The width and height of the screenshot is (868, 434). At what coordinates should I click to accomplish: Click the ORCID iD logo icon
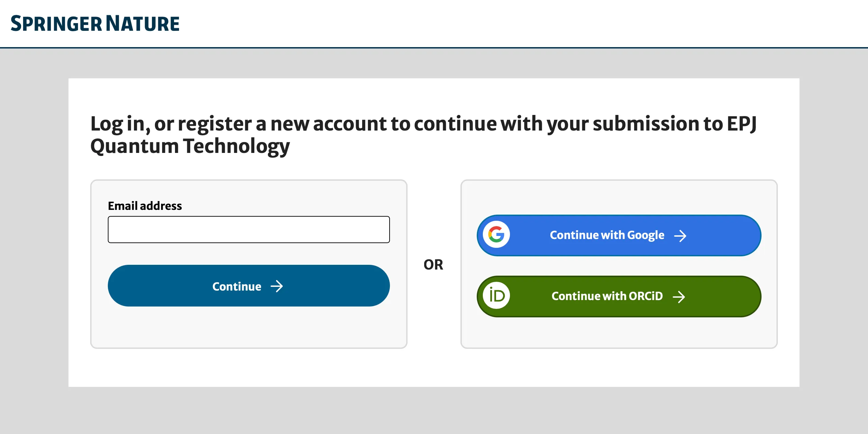click(496, 296)
